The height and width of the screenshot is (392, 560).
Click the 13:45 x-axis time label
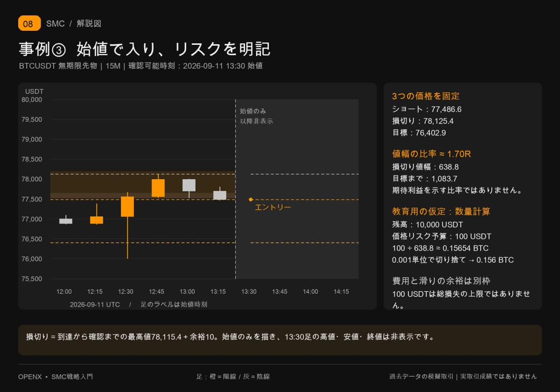click(280, 292)
